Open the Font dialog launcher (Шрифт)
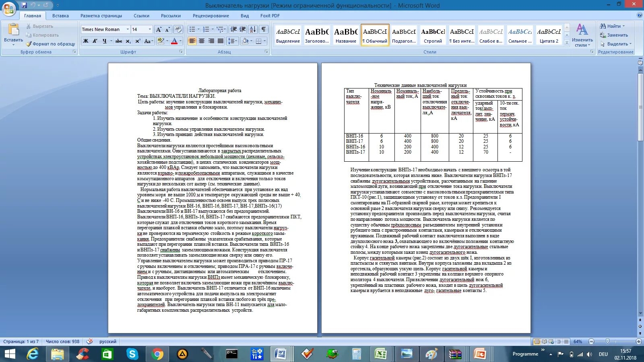The image size is (644, 362). click(181, 52)
